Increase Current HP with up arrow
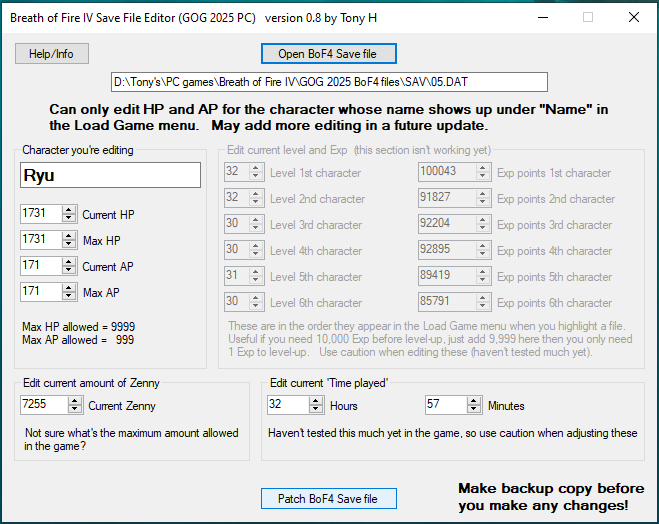 pos(69,209)
